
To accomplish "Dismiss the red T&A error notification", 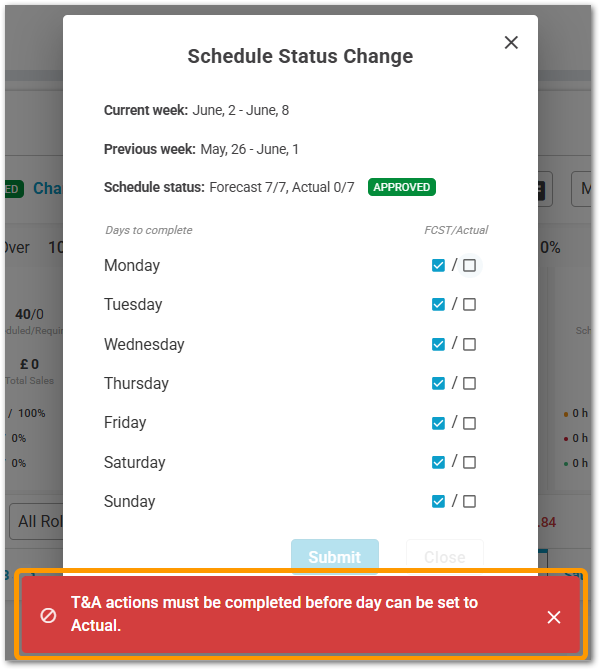I will pos(554,617).
